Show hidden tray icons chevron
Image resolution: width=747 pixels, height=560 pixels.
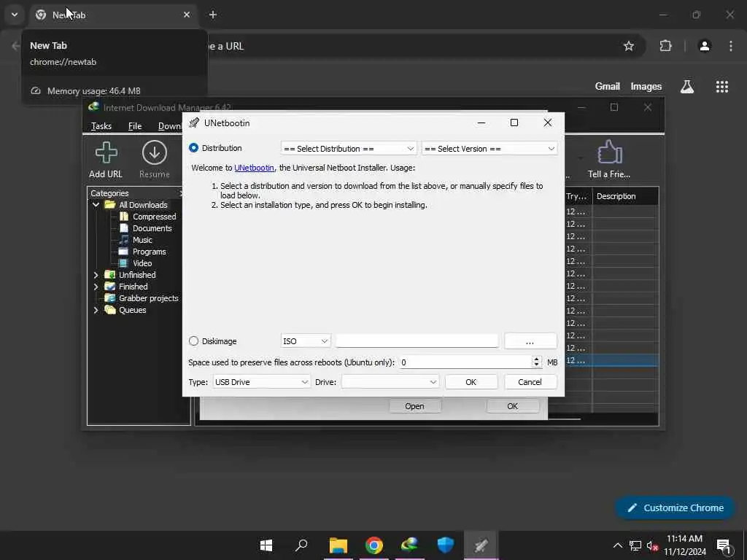(617, 545)
